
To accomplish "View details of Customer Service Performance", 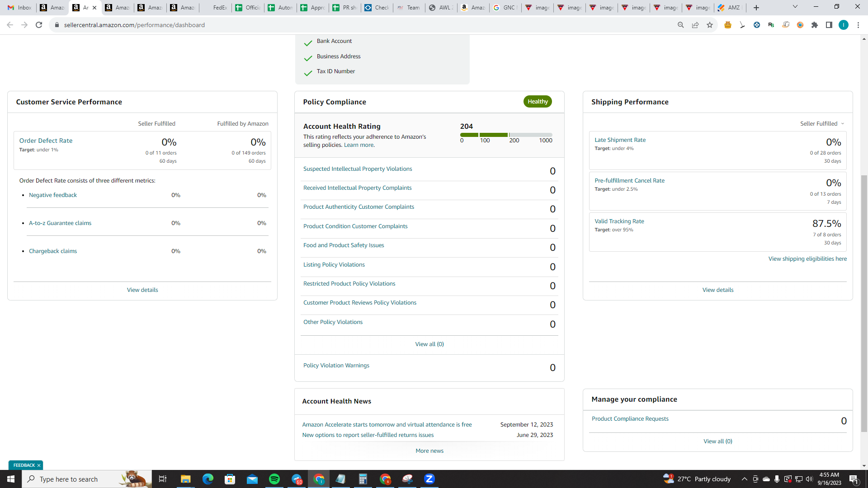I will click(x=142, y=290).
